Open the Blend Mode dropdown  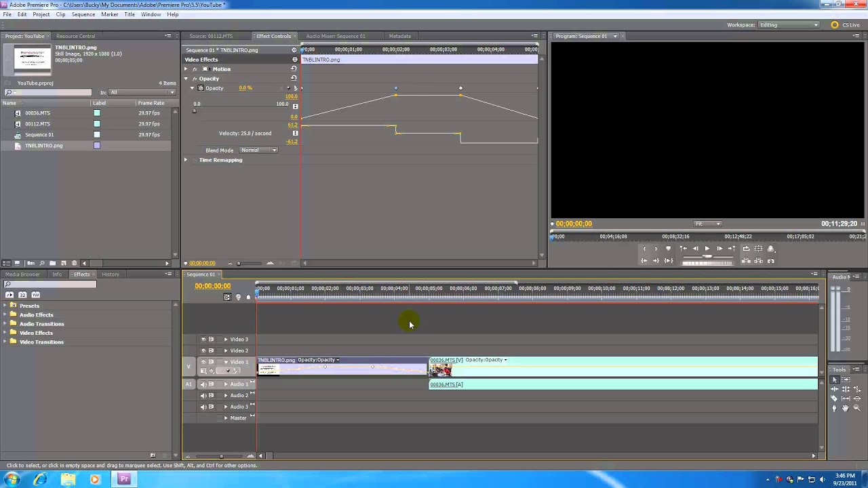click(x=258, y=150)
